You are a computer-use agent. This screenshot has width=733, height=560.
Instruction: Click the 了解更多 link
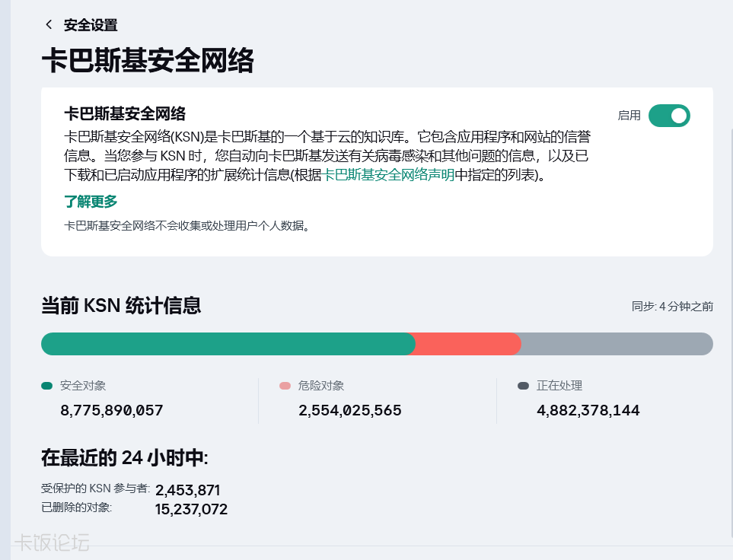pos(91,202)
